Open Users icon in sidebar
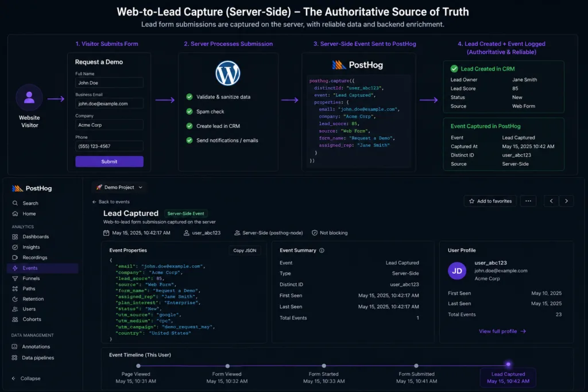 click(x=15, y=309)
